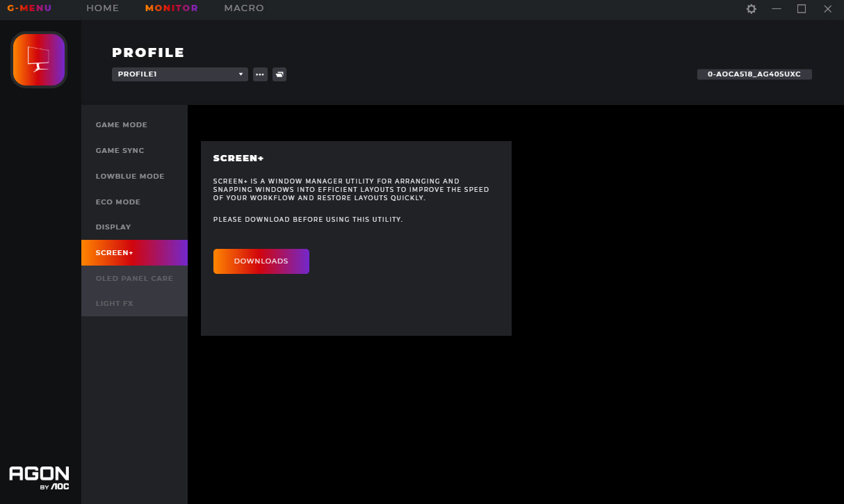The height and width of the screenshot is (504, 844).
Task: Close the G-Menu window
Action: tap(827, 9)
